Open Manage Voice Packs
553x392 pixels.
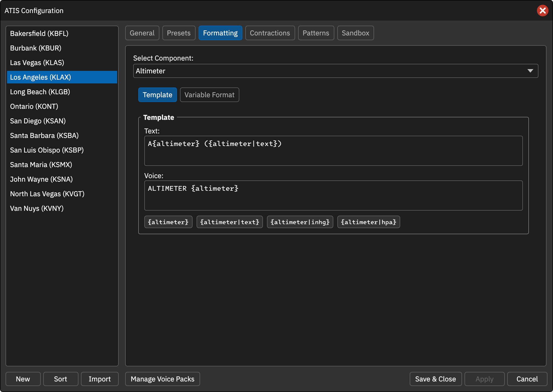pos(163,379)
